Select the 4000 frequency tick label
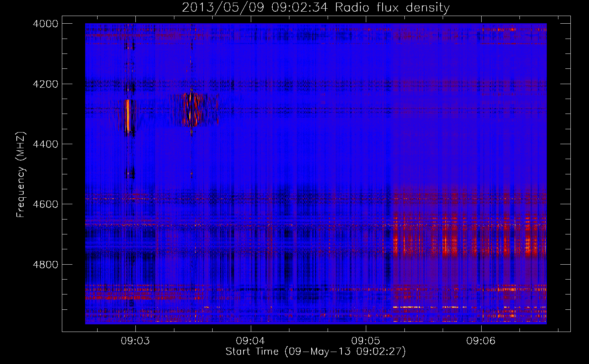 (x=46, y=24)
